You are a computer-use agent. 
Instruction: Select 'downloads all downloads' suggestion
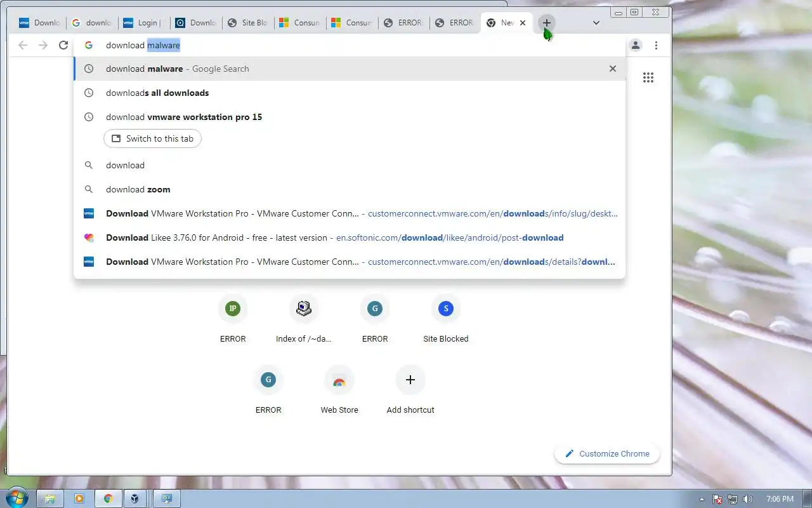(350, 93)
